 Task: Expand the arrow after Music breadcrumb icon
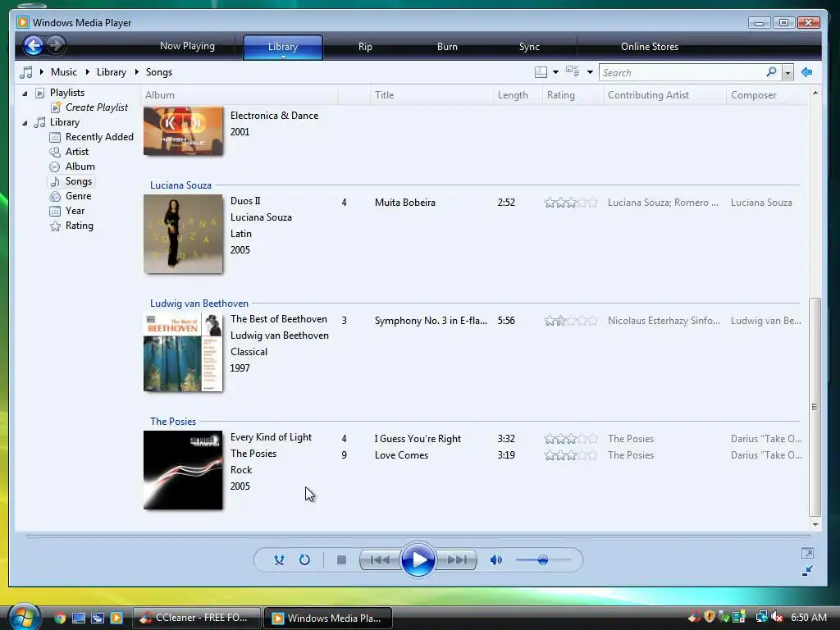41,72
